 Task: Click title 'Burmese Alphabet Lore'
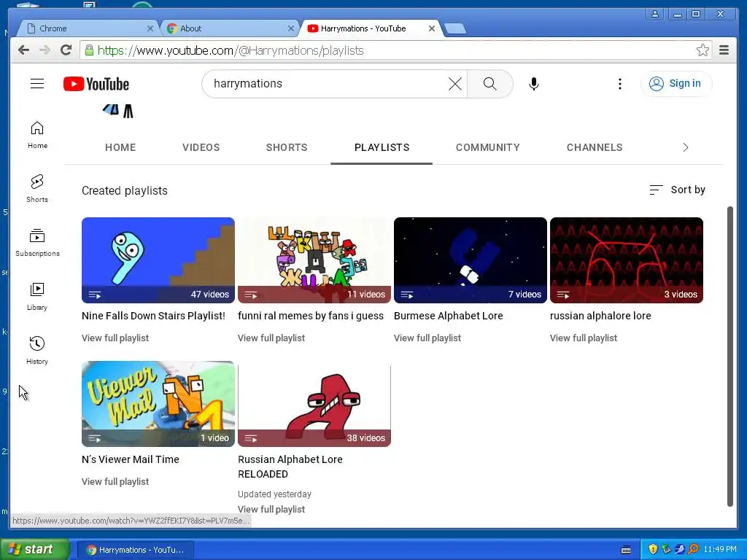pyautogui.click(x=449, y=316)
